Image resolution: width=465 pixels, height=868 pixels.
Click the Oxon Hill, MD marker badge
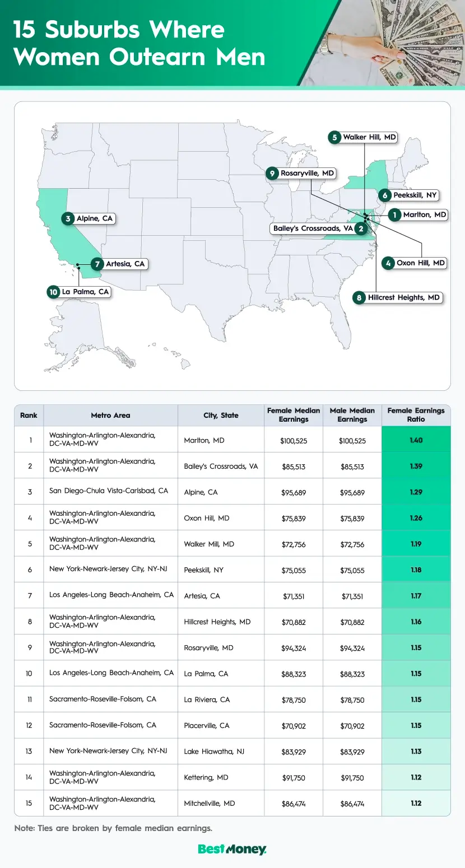[x=387, y=263]
